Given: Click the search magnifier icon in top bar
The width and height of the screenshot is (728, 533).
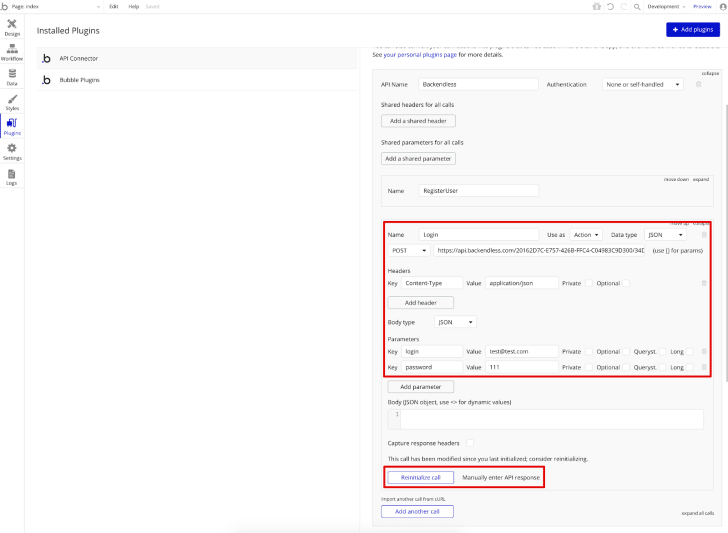Looking at the screenshot, I should 635,6.
